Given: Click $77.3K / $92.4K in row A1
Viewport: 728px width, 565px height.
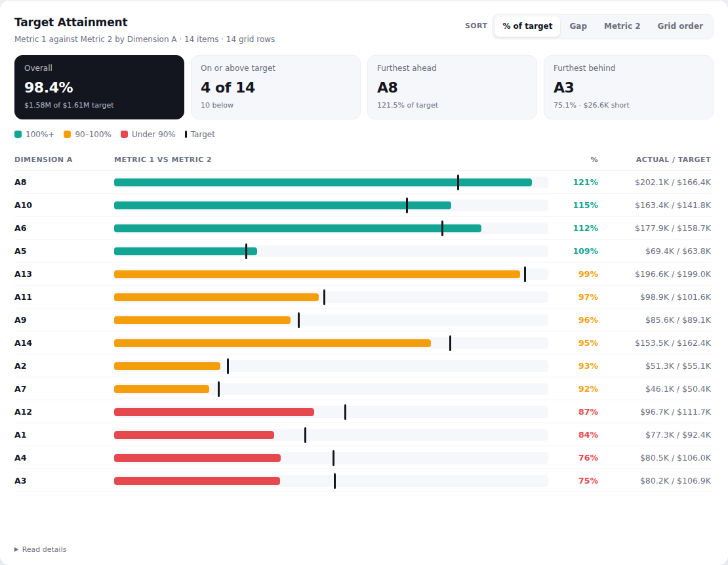Looking at the screenshot, I should tap(678, 435).
